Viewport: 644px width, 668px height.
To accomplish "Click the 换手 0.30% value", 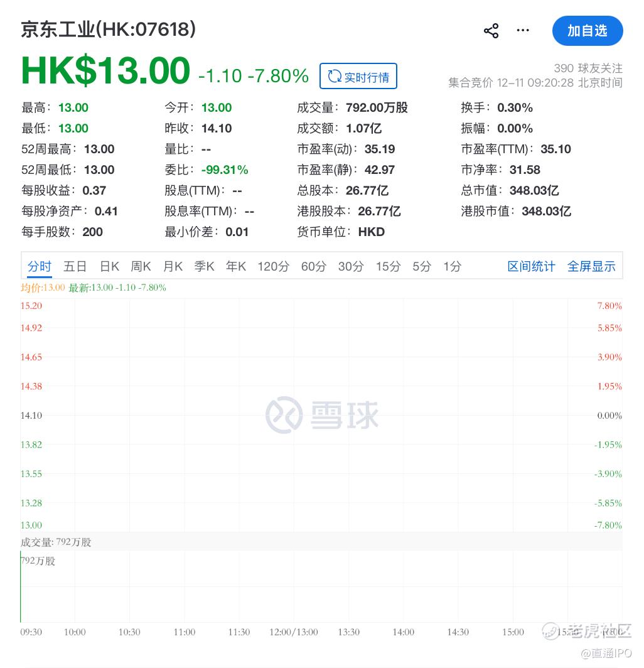I will click(515, 107).
